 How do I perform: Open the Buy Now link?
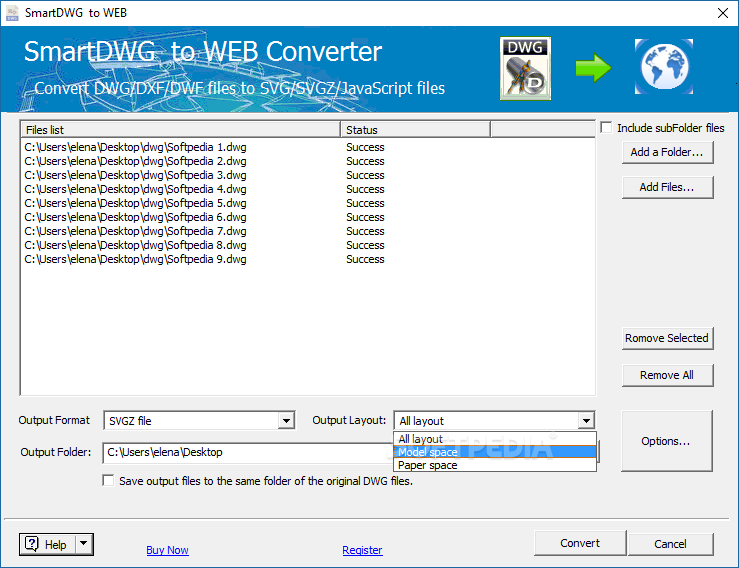pyautogui.click(x=167, y=550)
